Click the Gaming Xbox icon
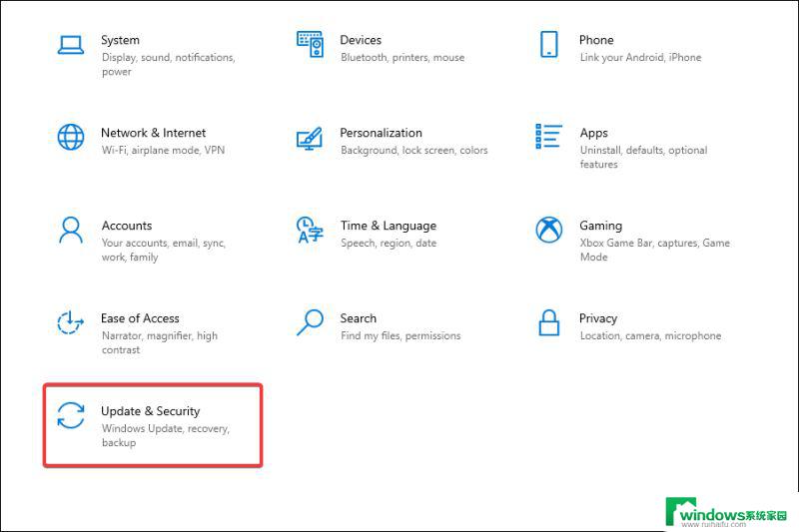Viewport: 799px width, 532px height. (x=548, y=230)
